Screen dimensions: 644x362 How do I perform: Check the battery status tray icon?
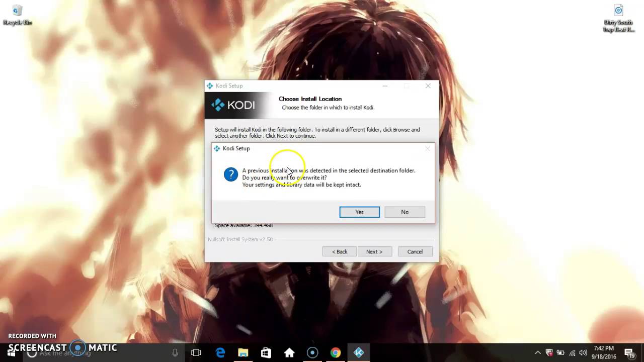click(x=560, y=353)
